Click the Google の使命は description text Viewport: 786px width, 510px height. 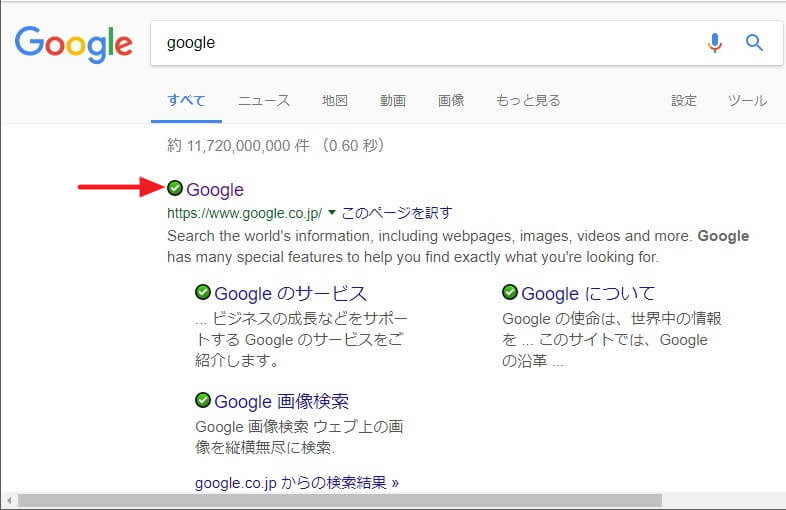pos(612,339)
